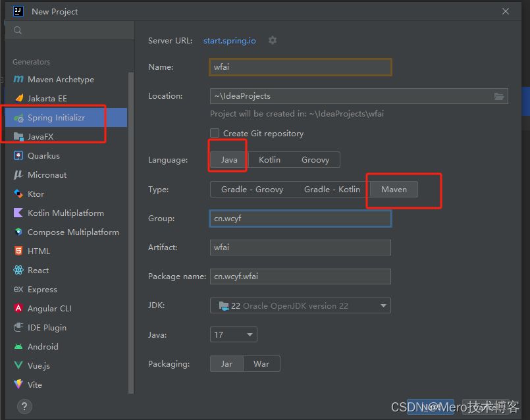Choose the HTML generator icon

click(x=18, y=251)
